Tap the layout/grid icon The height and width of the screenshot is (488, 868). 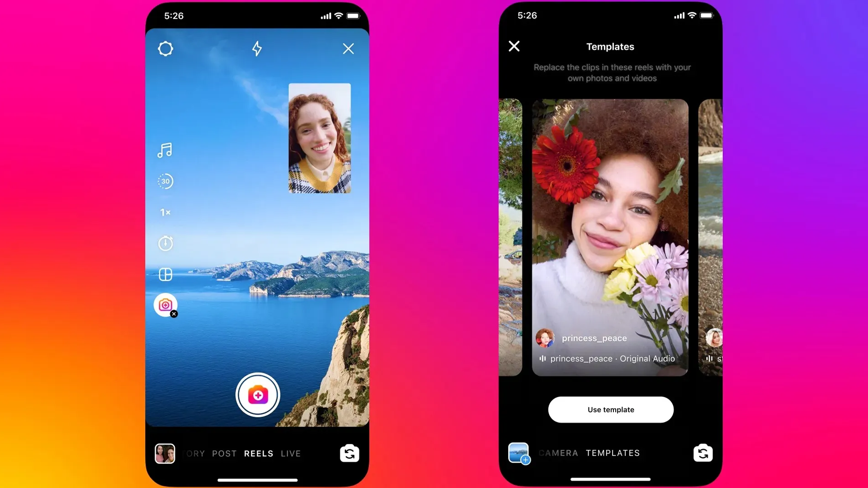point(166,274)
